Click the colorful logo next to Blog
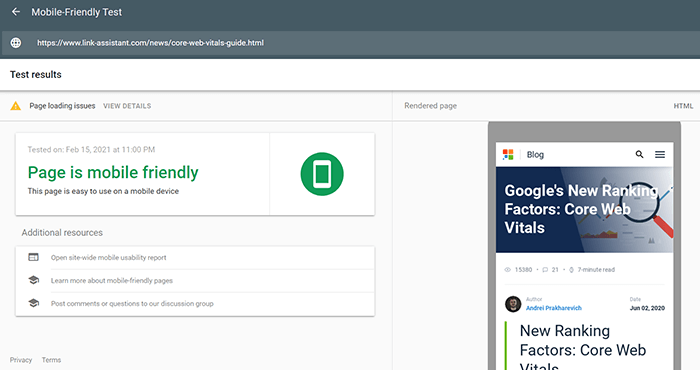The height and width of the screenshot is (370, 700). (x=508, y=154)
